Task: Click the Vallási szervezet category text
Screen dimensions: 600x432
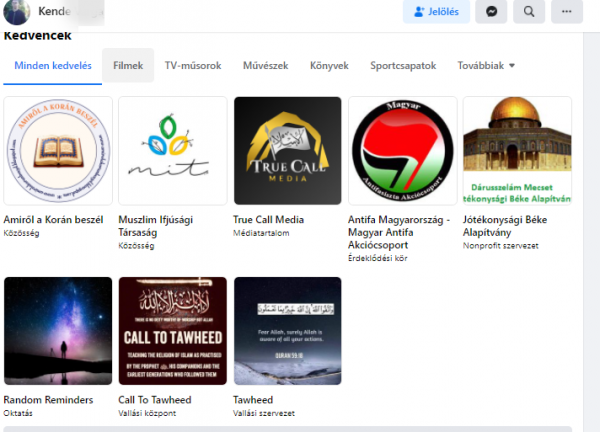Action: coord(264,413)
